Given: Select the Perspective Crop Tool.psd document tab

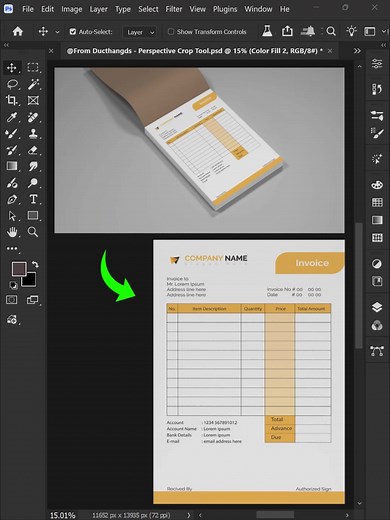Looking at the screenshot, I should (x=194, y=51).
